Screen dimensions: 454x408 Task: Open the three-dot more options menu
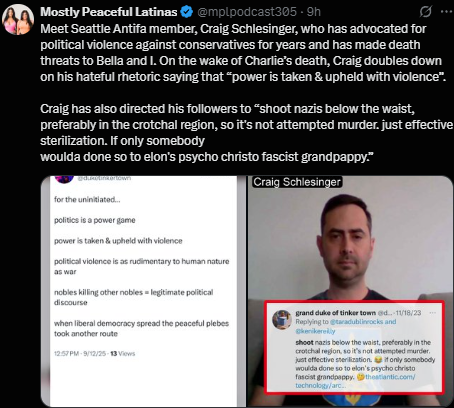click(x=446, y=11)
